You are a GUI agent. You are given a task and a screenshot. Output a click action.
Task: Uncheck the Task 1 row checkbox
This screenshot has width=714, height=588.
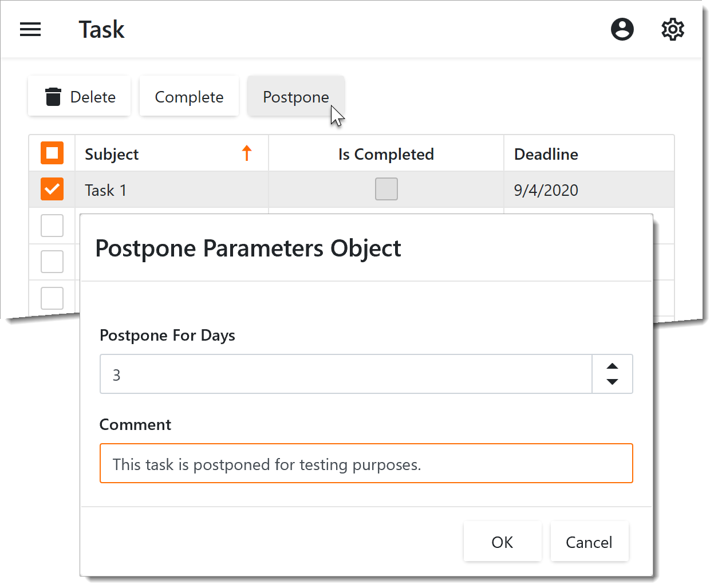click(52, 190)
